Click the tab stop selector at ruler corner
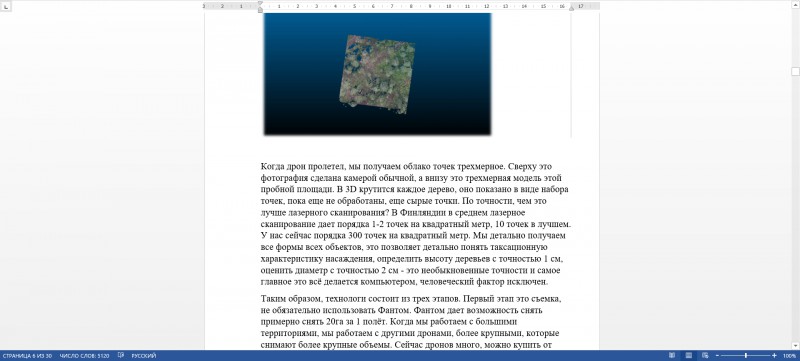This screenshot has height=361, width=800. (x=6, y=7)
